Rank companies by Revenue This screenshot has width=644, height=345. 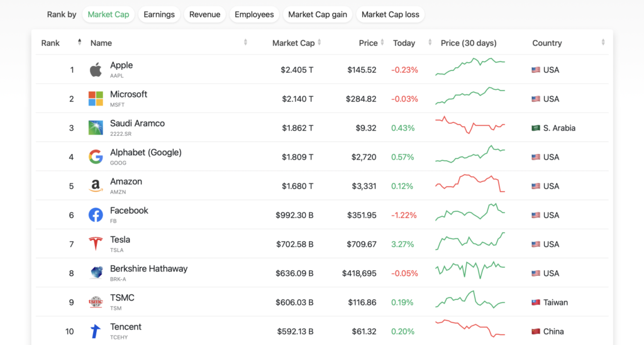204,14
